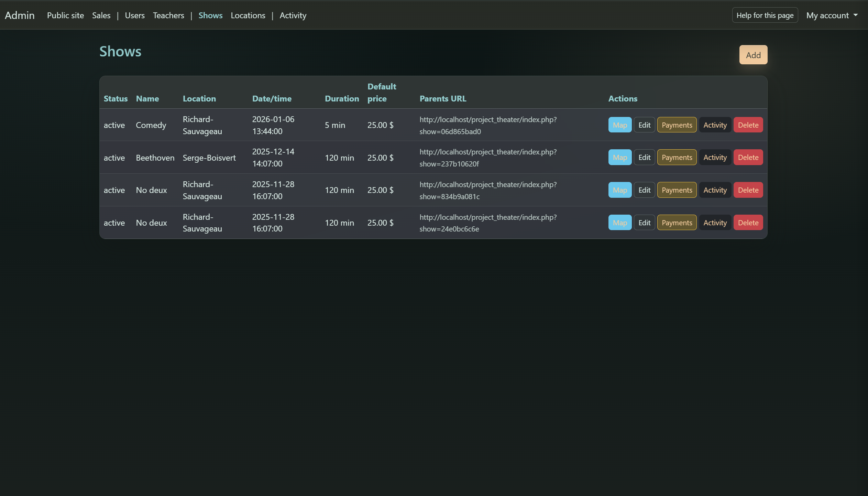The width and height of the screenshot is (868, 496).
Task: View Activity for the Beethoven show
Action: point(715,157)
